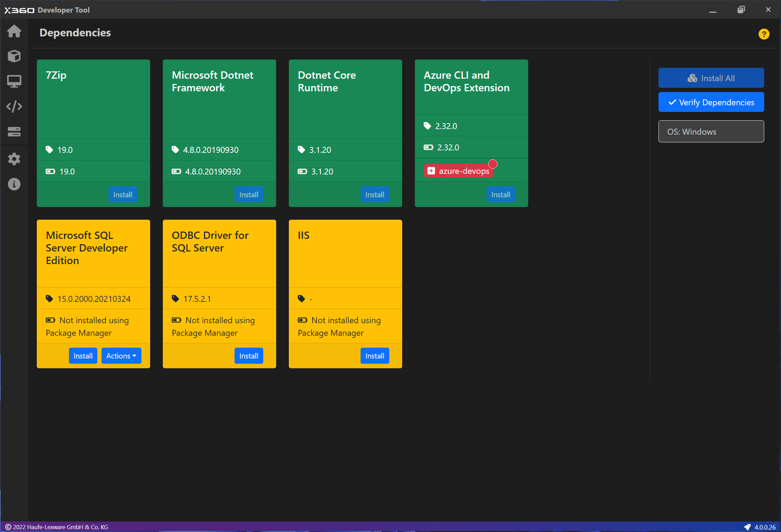The height and width of the screenshot is (532, 781).
Task: Install ODBC Driver for SQL Server
Action: (x=249, y=356)
